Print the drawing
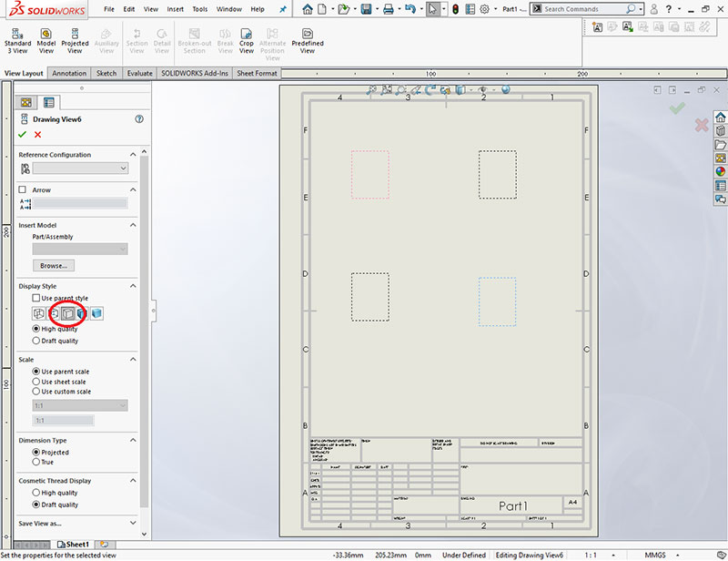Image resolution: width=728 pixels, height=561 pixels. pyautogui.click(x=389, y=9)
